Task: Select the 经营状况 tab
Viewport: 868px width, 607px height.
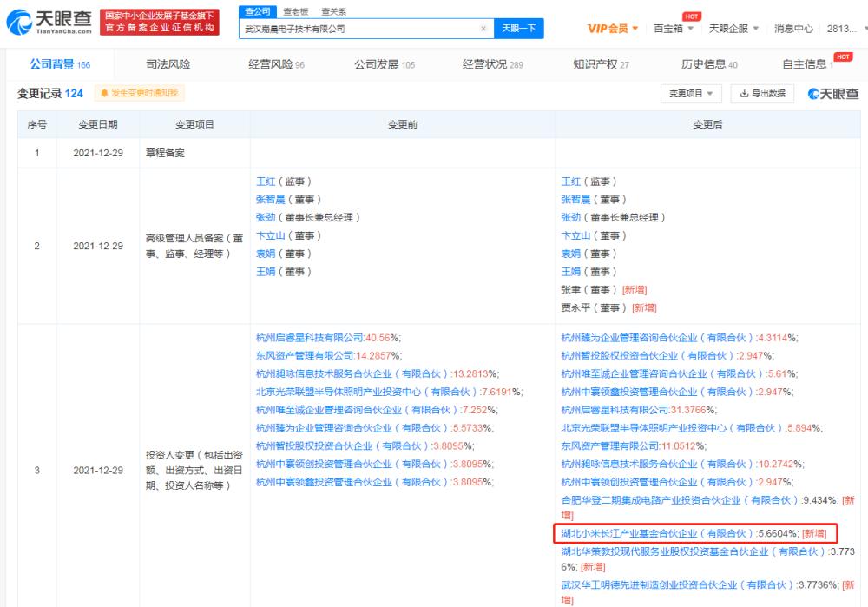Action: point(493,64)
